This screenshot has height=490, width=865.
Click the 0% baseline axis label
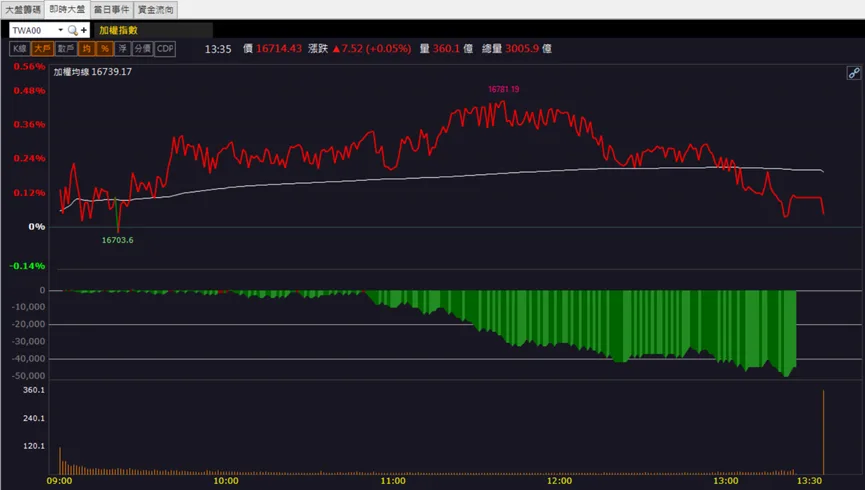pos(36,227)
